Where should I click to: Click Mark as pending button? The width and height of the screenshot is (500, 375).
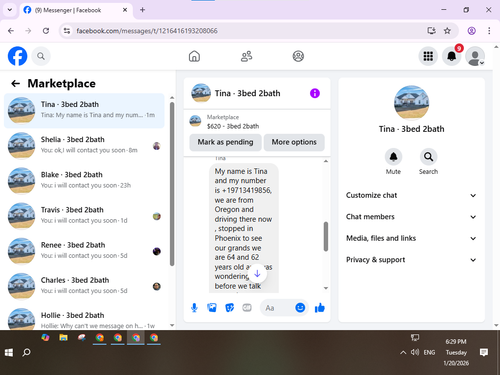225,142
